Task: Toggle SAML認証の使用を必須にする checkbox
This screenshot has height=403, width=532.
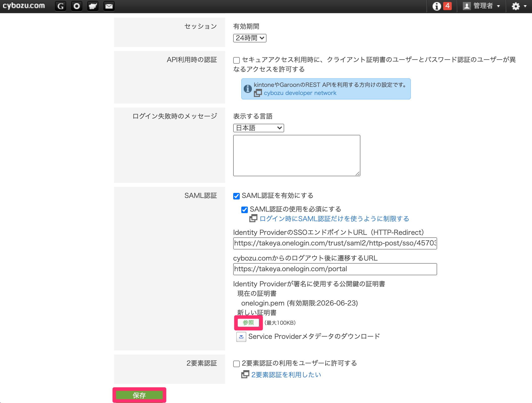Action: pos(245,210)
